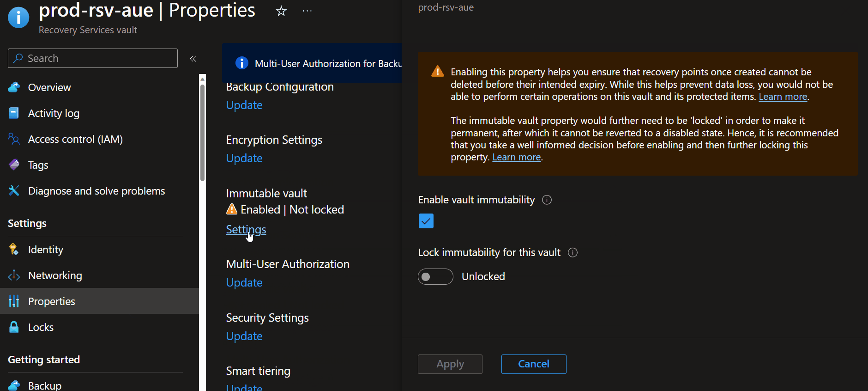The width and height of the screenshot is (868, 391).
Task: Click the sidebar vertical scrollbar thumb
Action: tap(202, 132)
